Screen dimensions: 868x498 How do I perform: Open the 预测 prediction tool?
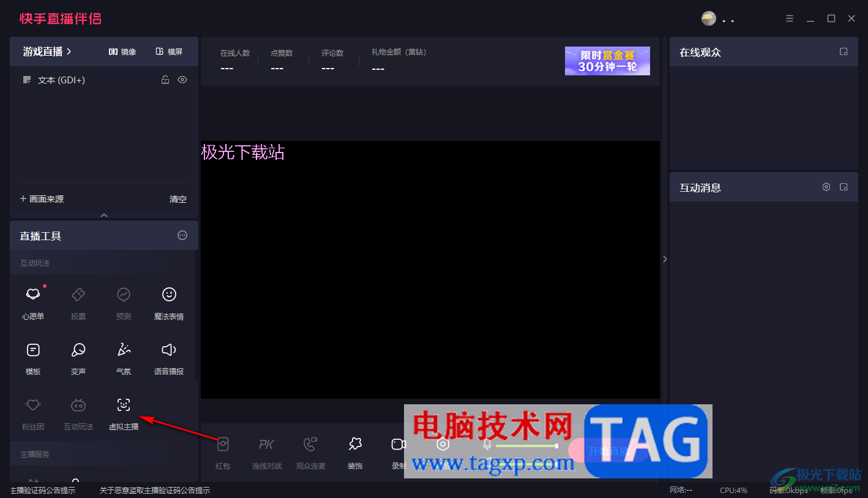[124, 302]
